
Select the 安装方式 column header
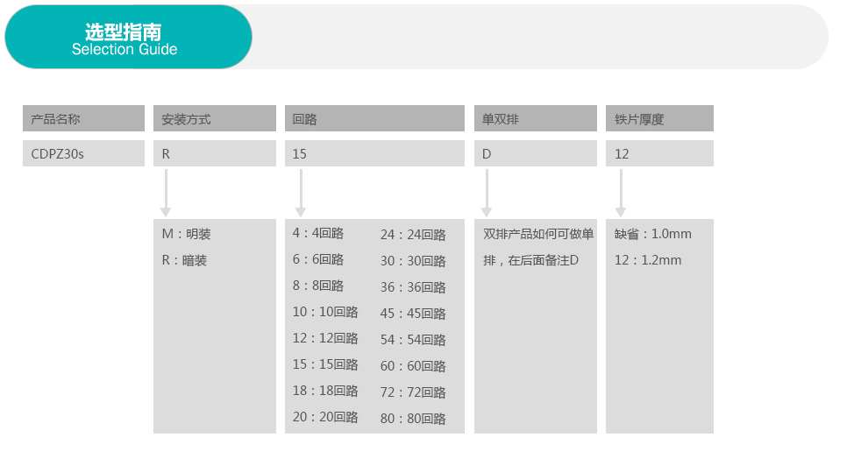click(214, 118)
